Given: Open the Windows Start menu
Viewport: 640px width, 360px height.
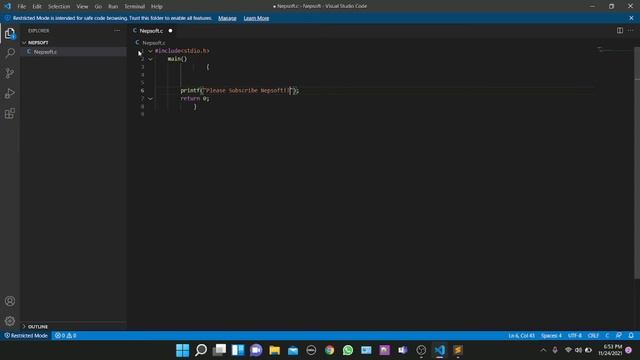Looking at the screenshot, I should (x=182, y=350).
